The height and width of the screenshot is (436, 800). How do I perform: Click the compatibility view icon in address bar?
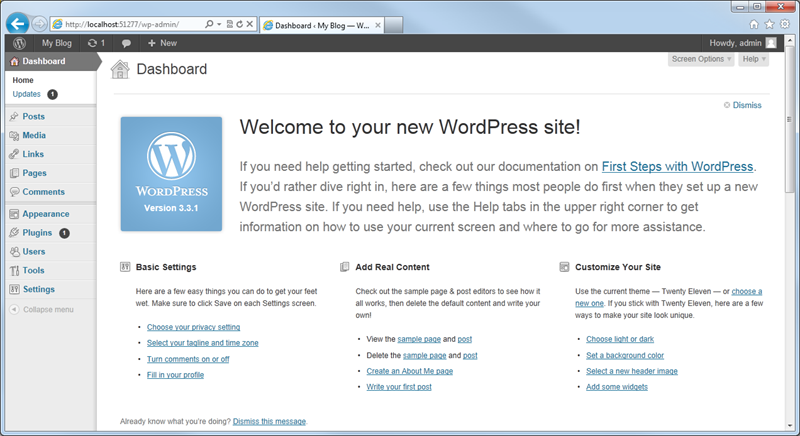tap(230, 24)
